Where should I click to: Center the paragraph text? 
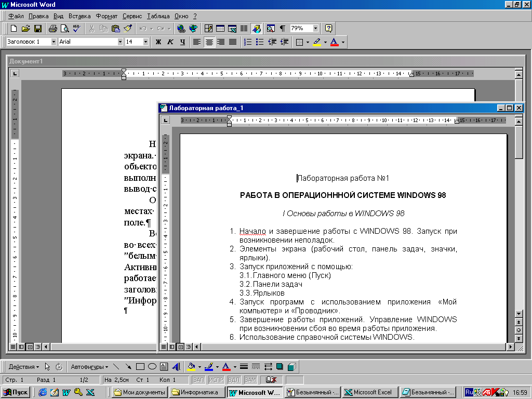pos(209,42)
